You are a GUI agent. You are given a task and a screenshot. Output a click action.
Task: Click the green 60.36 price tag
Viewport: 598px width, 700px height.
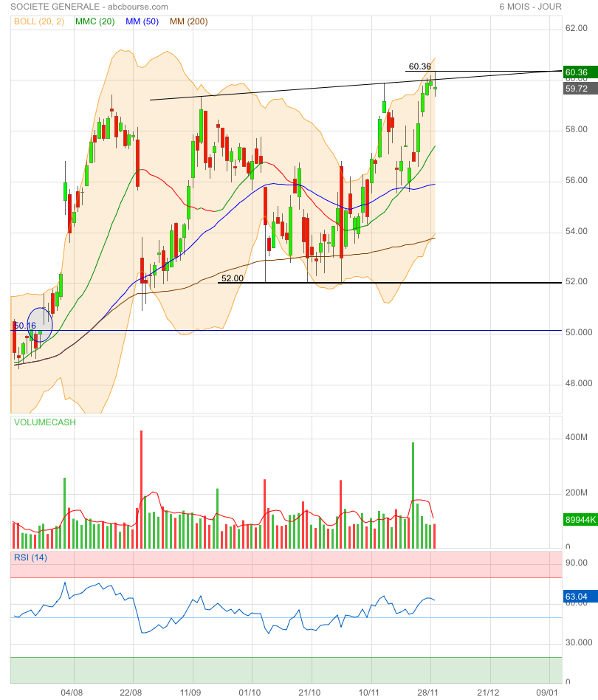pos(576,72)
